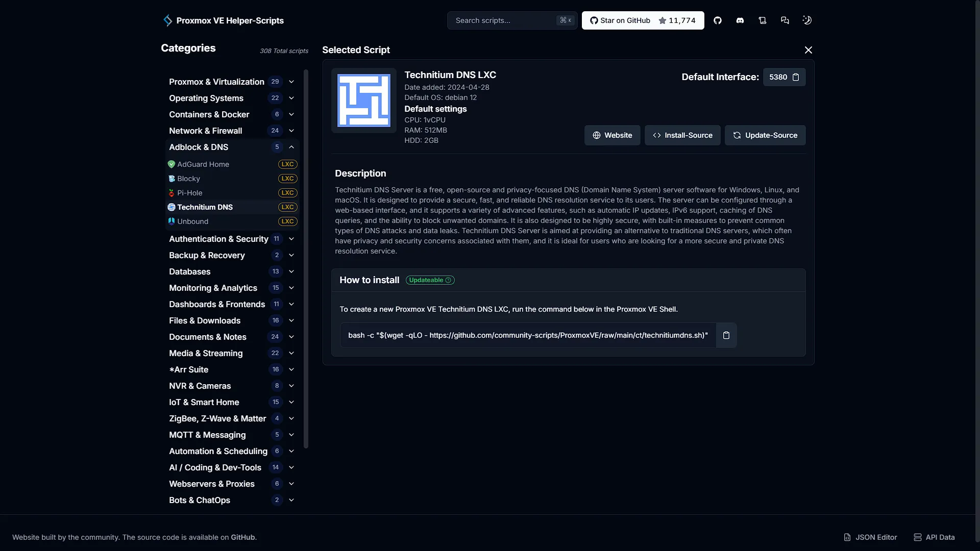The height and width of the screenshot is (551, 980).
Task: Open the Discord server icon
Action: coord(740,20)
